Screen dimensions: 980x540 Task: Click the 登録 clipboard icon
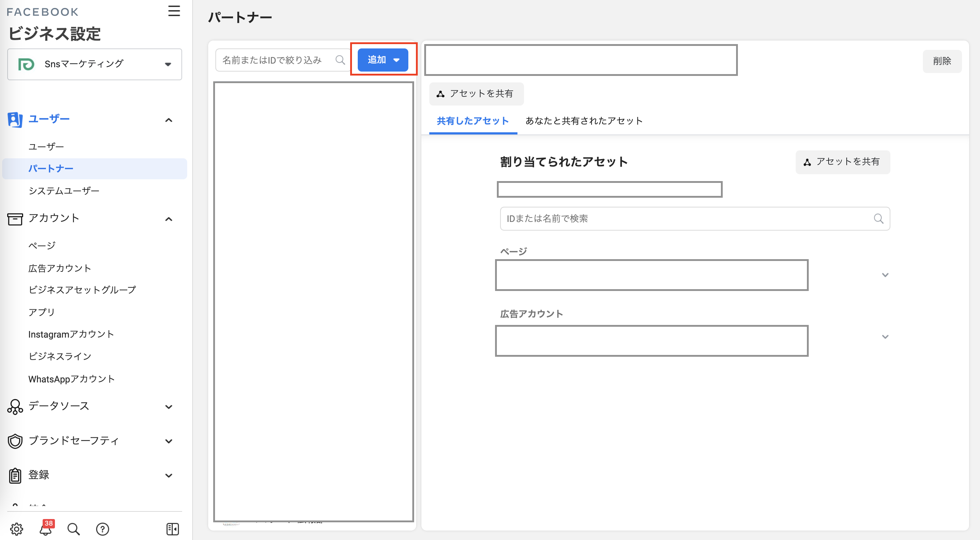(15, 475)
